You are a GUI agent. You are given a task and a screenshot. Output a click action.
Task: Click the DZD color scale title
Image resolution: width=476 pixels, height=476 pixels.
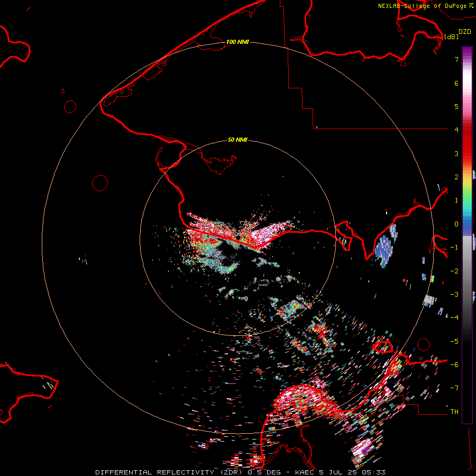pyautogui.click(x=465, y=31)
